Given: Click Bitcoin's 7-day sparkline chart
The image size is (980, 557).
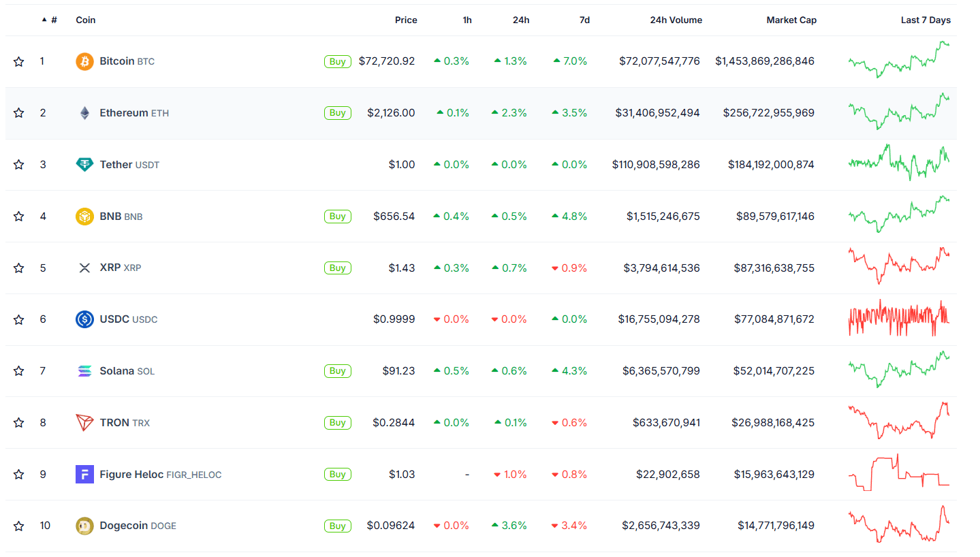Looking at the screenshot, I should (x=899, y=61).
